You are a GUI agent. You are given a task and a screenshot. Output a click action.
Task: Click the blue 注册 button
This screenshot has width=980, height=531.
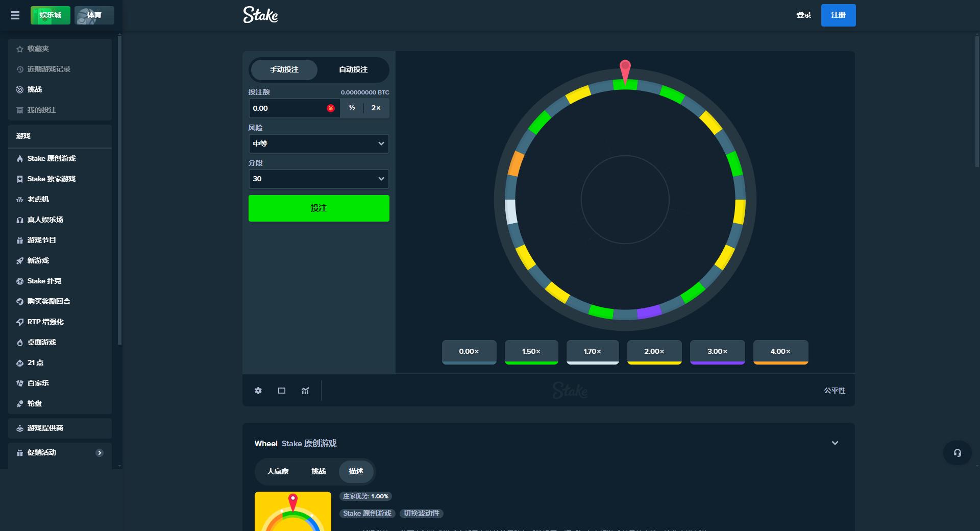tap(838, 15)
